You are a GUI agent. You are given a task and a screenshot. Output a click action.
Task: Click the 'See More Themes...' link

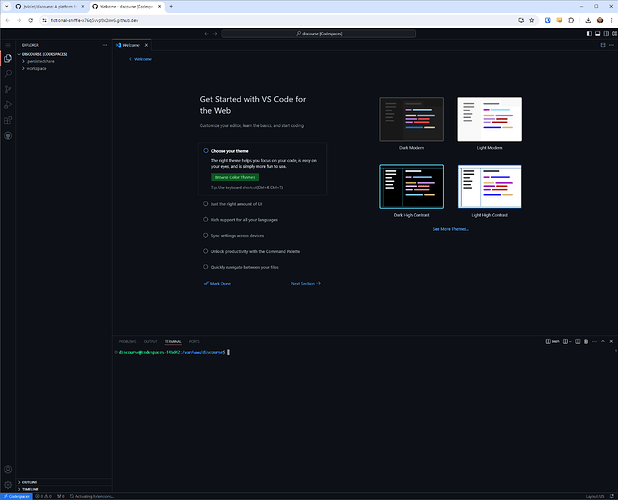click(450, 229)
